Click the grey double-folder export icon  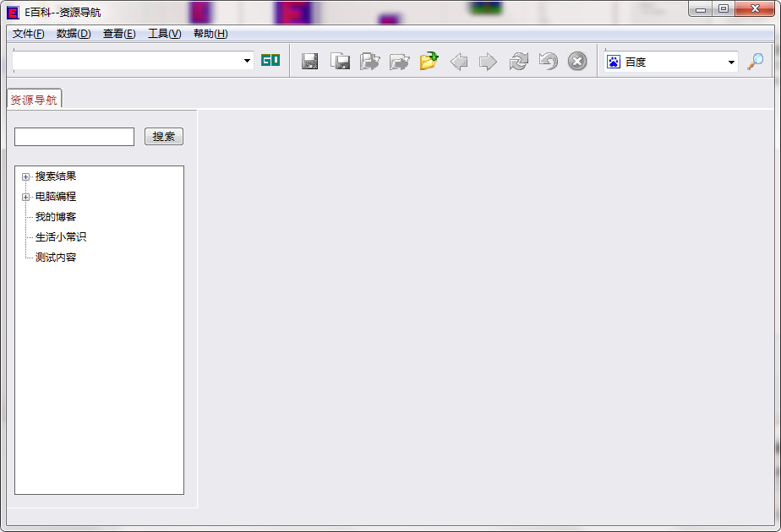(369, 61)
